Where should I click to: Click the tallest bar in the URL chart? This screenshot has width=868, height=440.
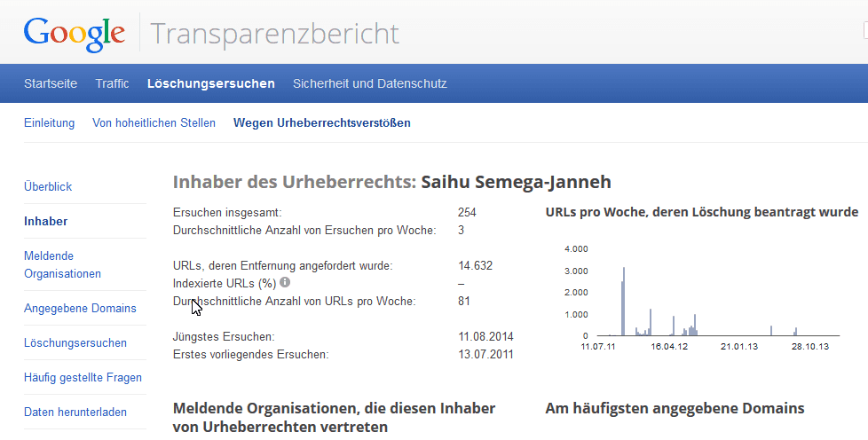[x=624, y=302]
